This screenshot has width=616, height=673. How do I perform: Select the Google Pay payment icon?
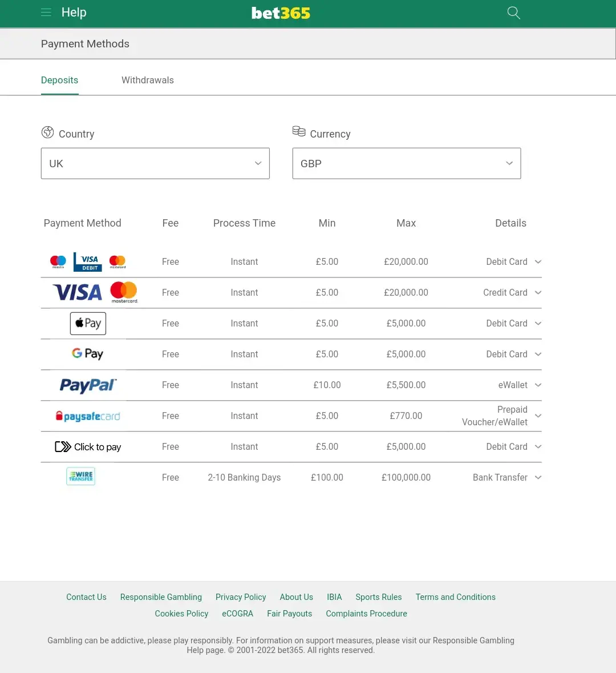point(87,354)
